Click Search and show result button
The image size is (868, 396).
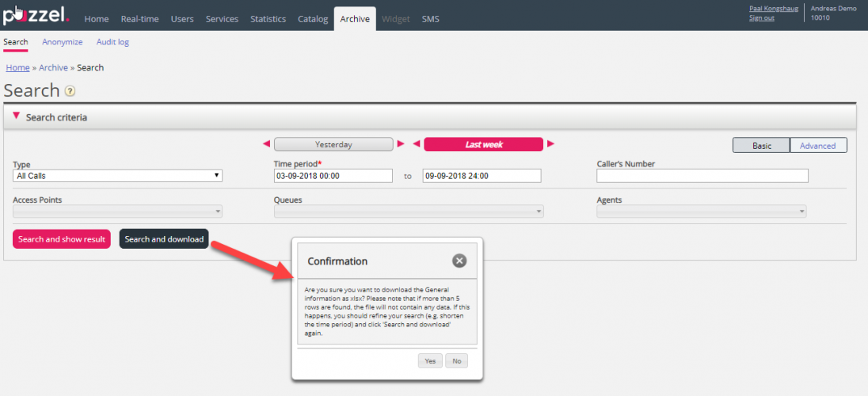(61, 239)
